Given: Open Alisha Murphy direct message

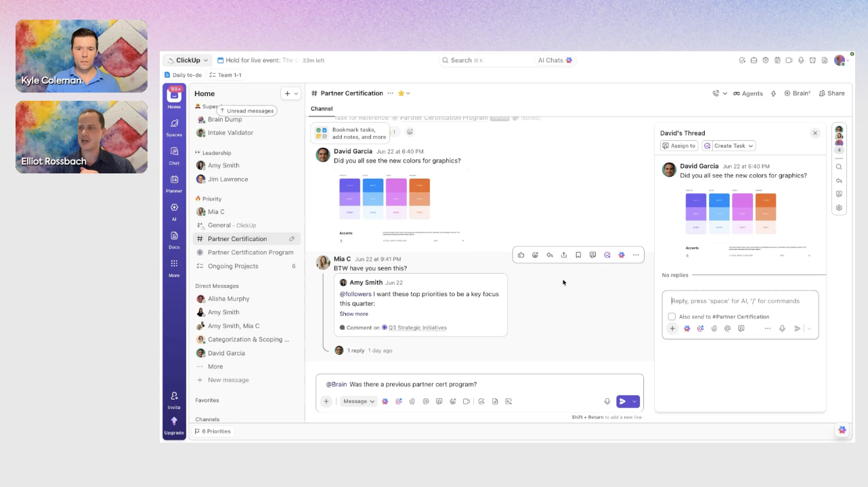Looking at the screenshot, I should (246, 299).
